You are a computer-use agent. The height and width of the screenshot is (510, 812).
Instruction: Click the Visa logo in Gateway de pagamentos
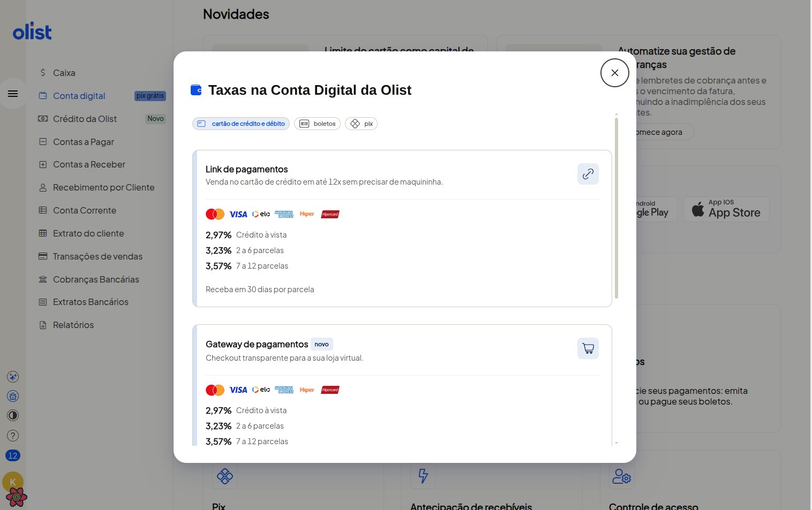(x=238, y=390)
